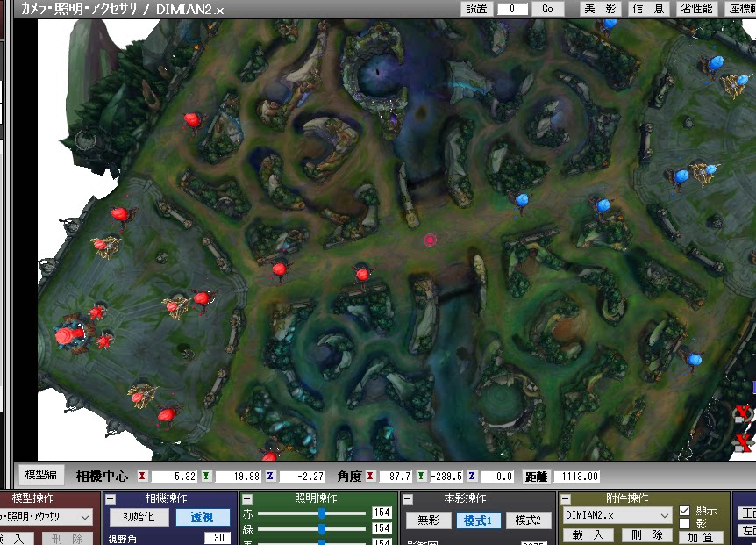The image size is (756, 545).
Task: Select 模式2 shadow mode
Action: [x=528, y=520]
